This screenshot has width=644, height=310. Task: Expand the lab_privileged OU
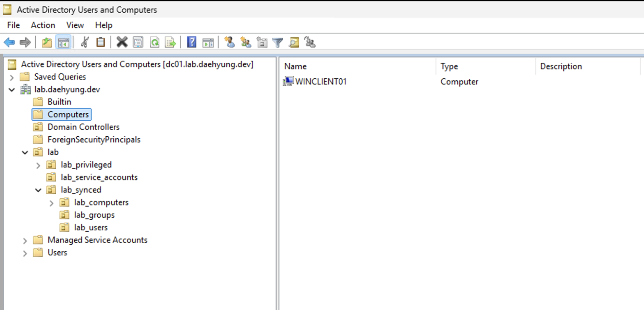(x=38, y=165)
